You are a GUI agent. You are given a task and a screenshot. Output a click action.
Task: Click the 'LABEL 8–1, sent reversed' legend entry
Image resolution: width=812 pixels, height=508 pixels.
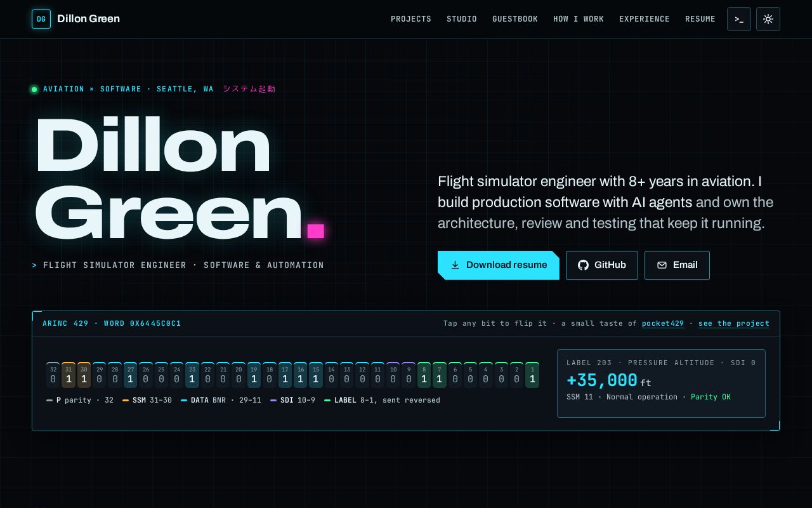[x=383, y=401]
